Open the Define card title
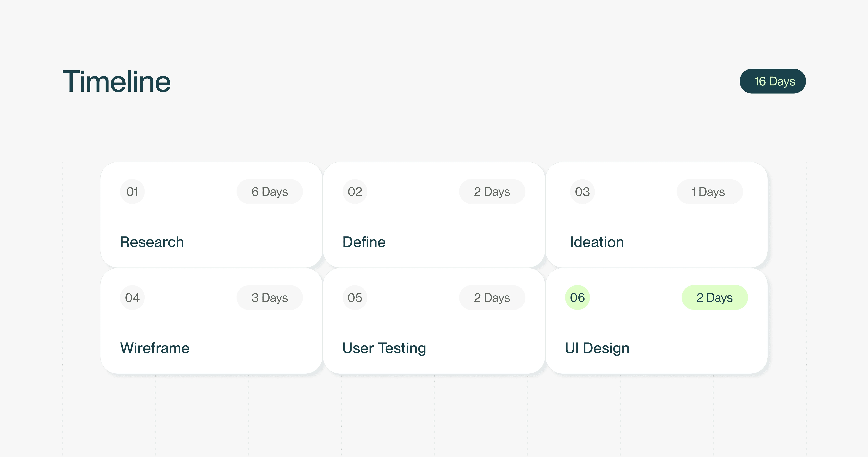The height and width of the screenshot is (457, 868). pos(364,242)
